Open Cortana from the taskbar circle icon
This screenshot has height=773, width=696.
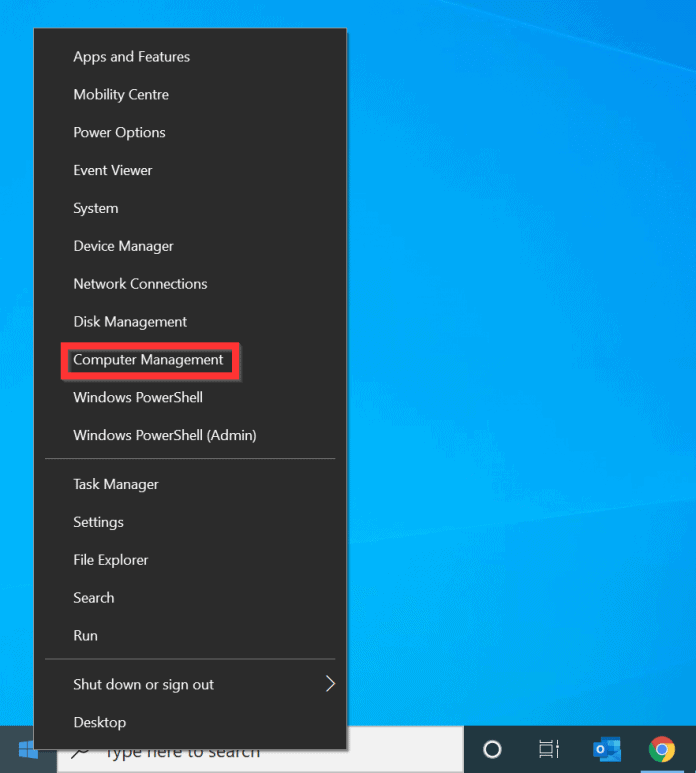tap(492, 749)
